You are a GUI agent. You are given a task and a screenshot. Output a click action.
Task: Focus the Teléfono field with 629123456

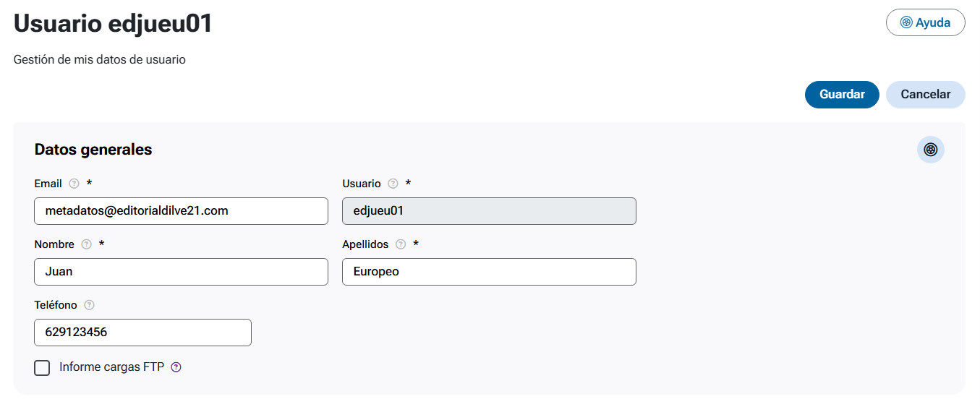(x=142, y=333)
